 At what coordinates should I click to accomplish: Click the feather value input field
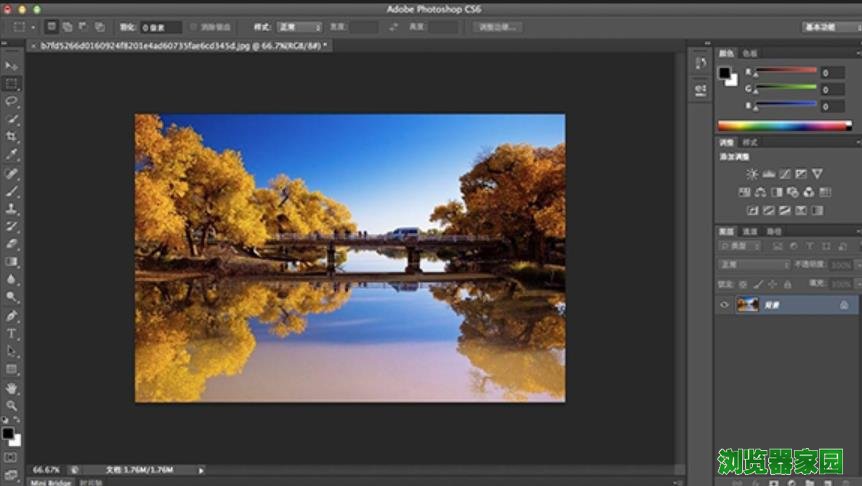[x=160, y=27]
